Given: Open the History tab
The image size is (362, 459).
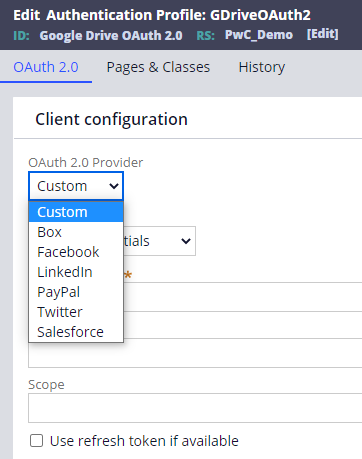Looking at the screenshot, I should (262, 67).
